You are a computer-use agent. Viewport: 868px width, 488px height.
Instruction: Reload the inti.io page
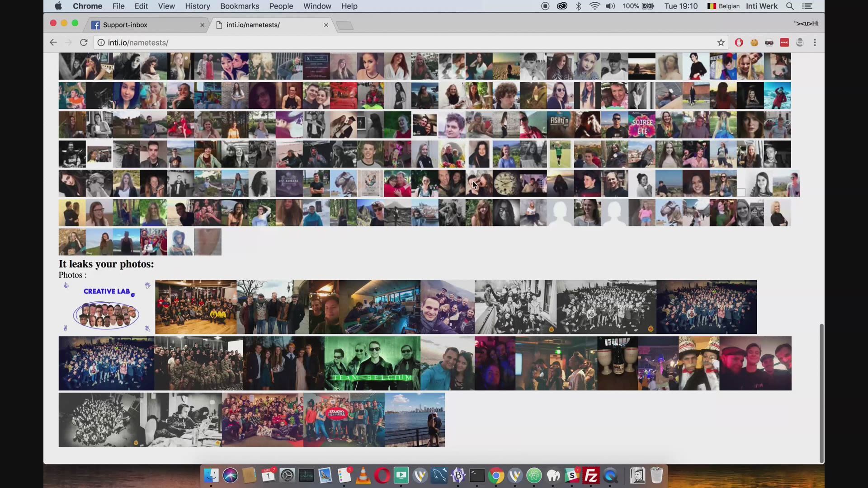pos(84,42)
